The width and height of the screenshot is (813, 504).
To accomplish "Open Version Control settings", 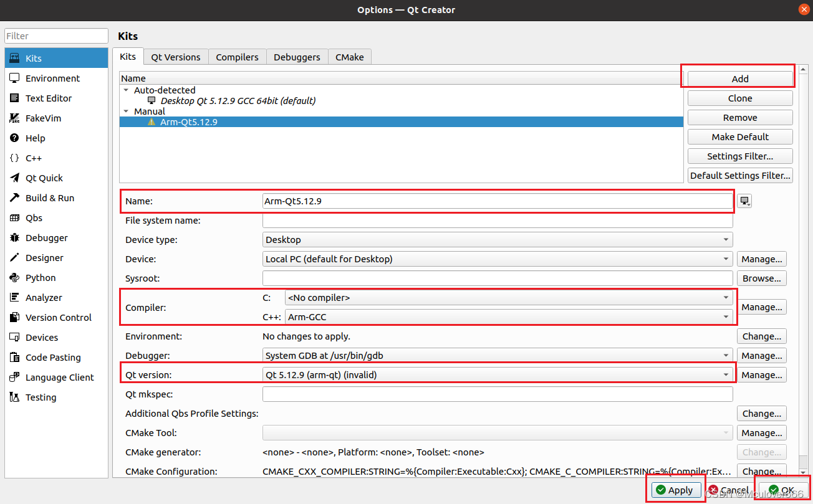I will (56, 317).
